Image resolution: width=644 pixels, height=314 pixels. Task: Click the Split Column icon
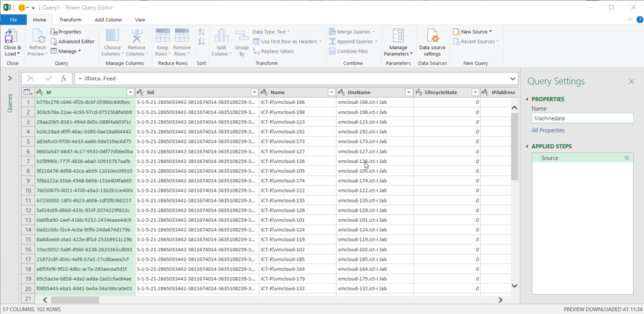[x=221, y=36]
